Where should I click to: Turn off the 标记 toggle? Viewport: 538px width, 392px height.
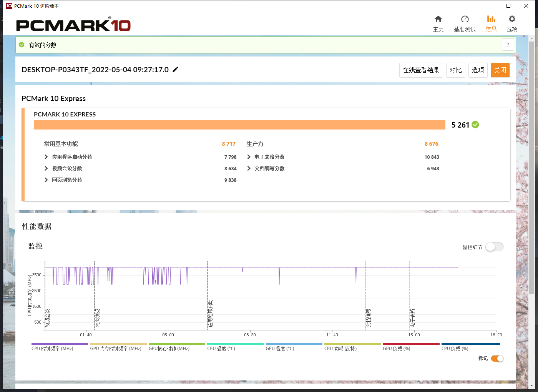point(497,359)
